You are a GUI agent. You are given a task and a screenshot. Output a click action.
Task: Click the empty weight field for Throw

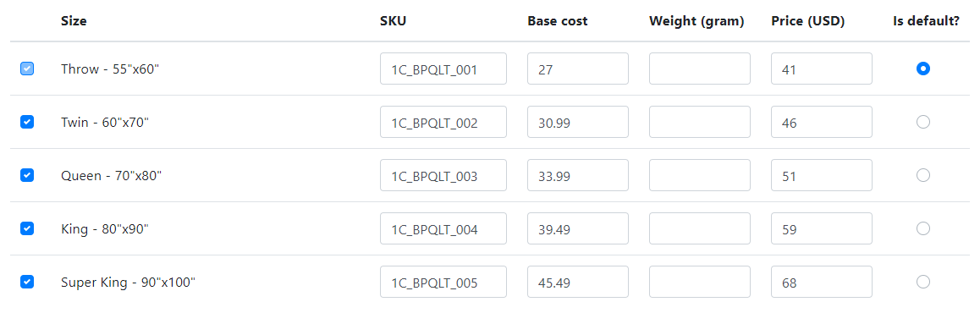700,69
